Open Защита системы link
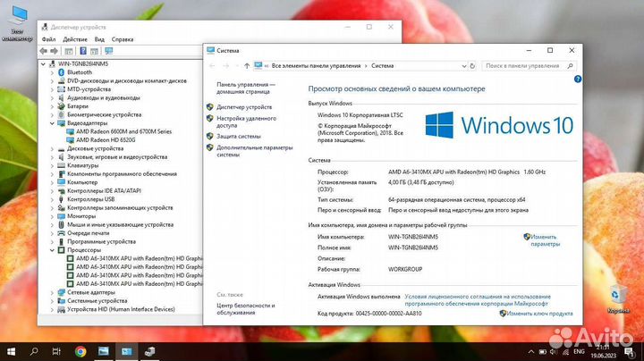Screen dimensions: 644x361 (x=239, y=136)
